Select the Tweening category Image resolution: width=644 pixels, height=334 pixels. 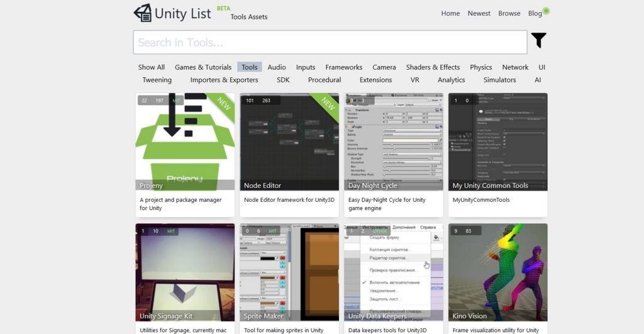pyautogui.click(x=157, y=80)
